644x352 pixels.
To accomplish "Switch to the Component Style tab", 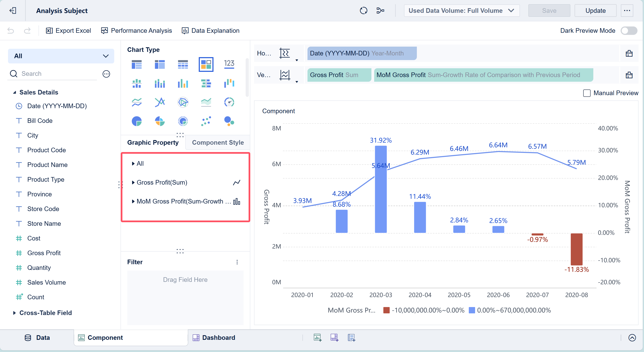I will 218,143.
